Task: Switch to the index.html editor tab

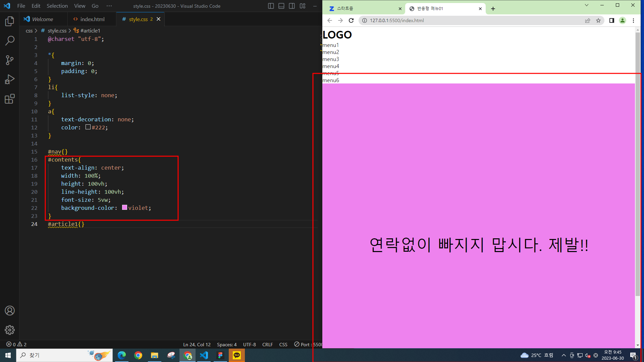Action: pos(92,19)
